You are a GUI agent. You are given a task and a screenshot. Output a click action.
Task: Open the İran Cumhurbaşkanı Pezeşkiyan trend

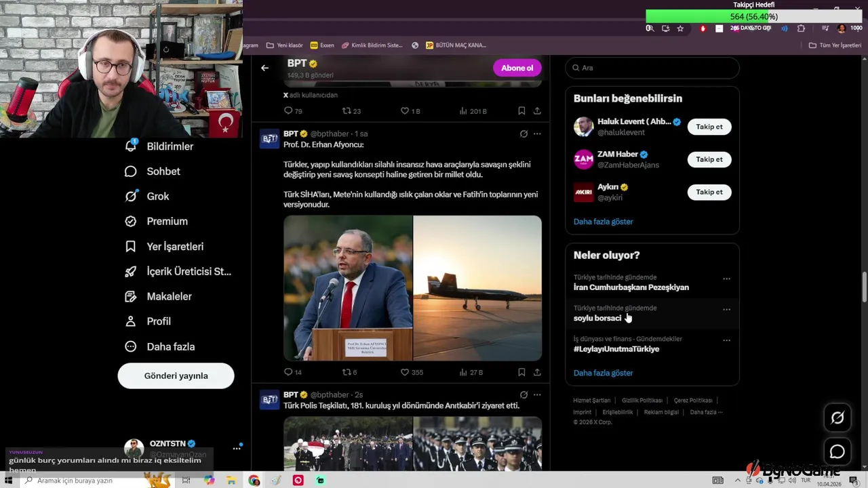tap(631, 287)
